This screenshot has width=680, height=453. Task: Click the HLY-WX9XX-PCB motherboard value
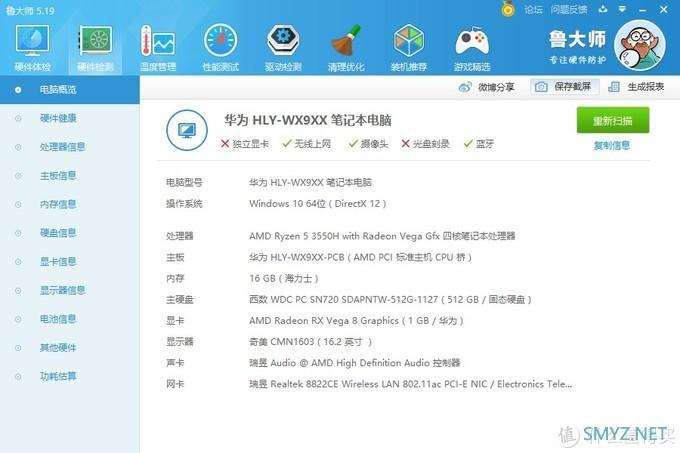360,257
